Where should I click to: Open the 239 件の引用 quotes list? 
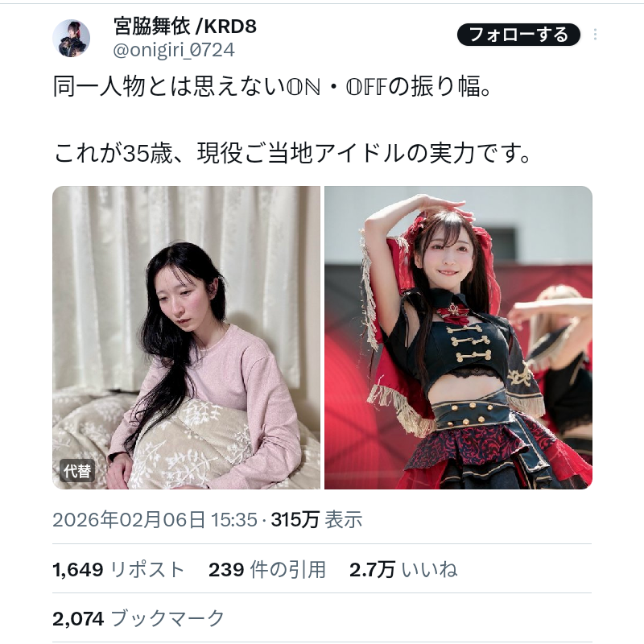pyautogui.click(x=267, y=570)
